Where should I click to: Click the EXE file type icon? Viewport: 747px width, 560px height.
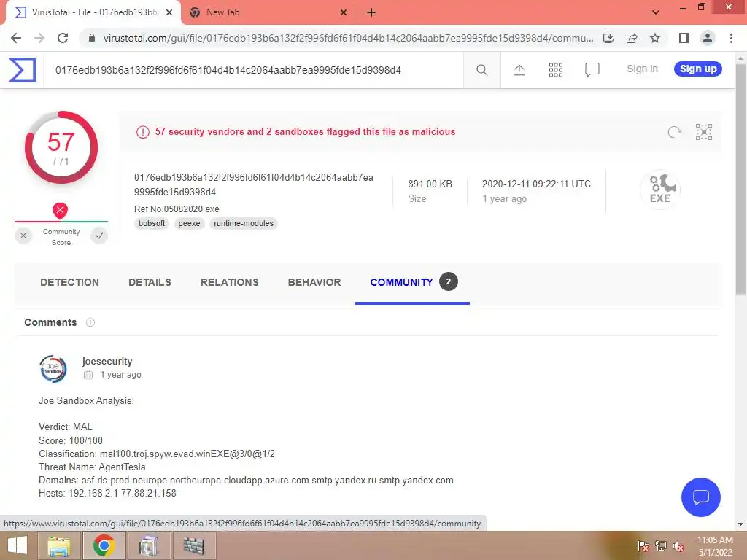[659, 190]
